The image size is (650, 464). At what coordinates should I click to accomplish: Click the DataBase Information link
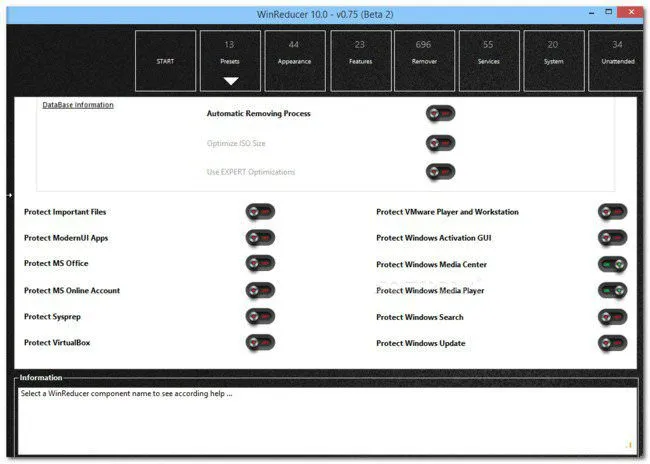(78, 105)
